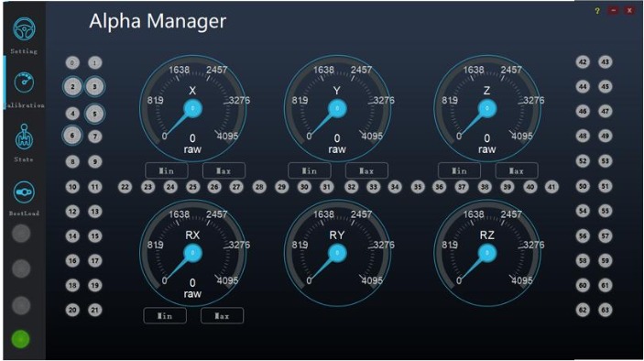This screenshot has width=644, height=361.
Task: Click the Y axis gauge dial
Action: 337,108
